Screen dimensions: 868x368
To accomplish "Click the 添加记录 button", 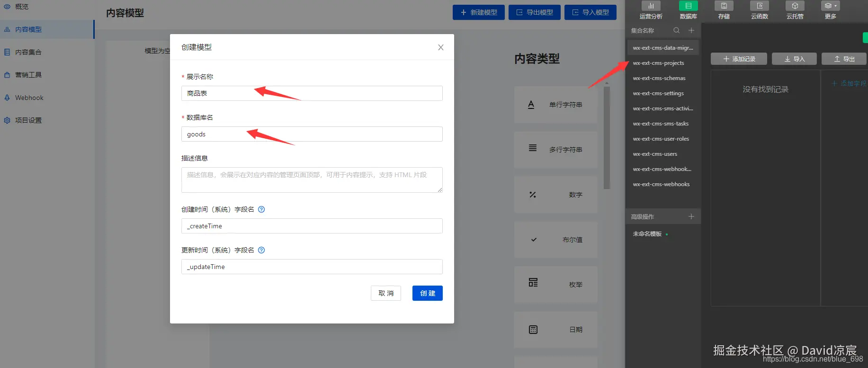I will (x=739, y=59).
